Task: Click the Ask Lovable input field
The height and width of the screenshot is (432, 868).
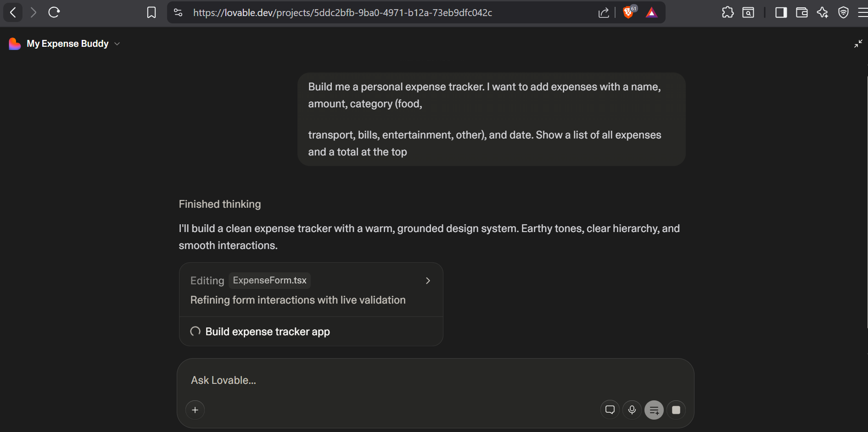Action: click(367, 380)
